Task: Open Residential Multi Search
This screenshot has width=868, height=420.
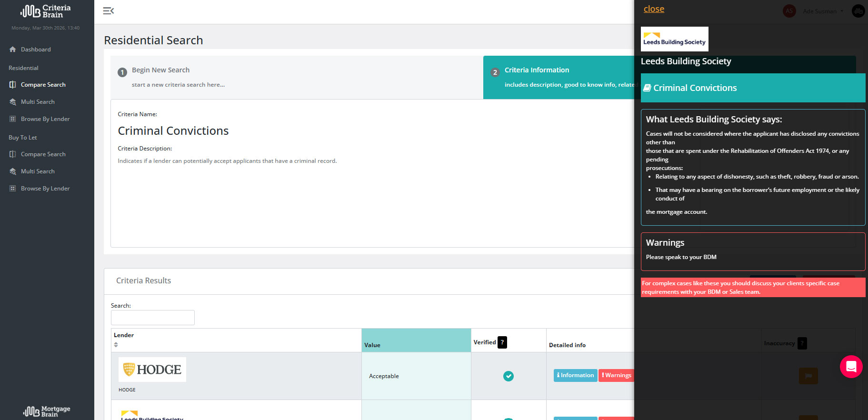Action: 38,102
